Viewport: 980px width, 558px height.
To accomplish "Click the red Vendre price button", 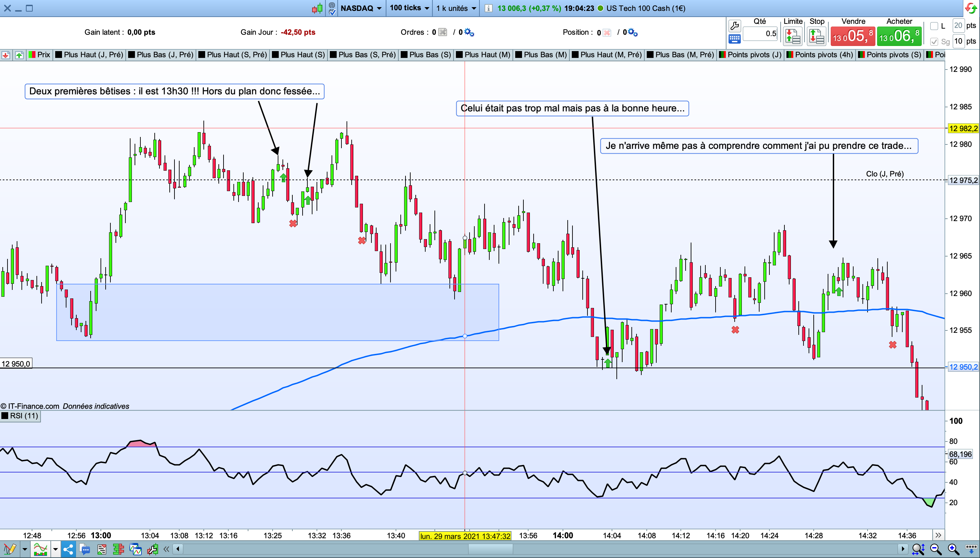I will tap(853, 37).
